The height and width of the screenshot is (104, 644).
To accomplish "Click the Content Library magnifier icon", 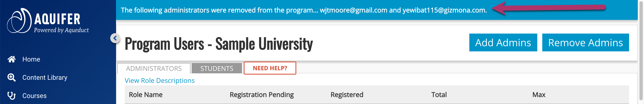I will coord(12,77).
